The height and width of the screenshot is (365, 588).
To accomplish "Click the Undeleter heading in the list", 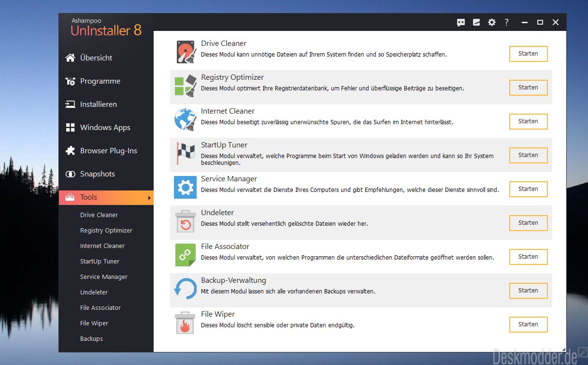I will tap(217, 213).
